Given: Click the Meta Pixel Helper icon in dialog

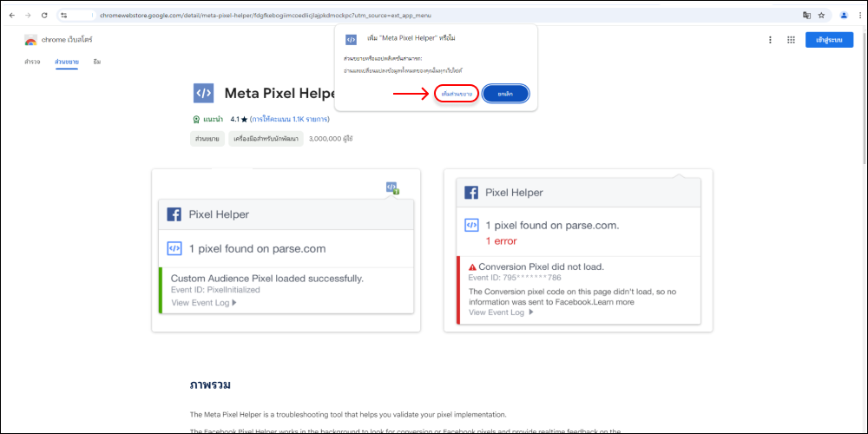Looking at the screenshot, I should click(x=351, y=39).
